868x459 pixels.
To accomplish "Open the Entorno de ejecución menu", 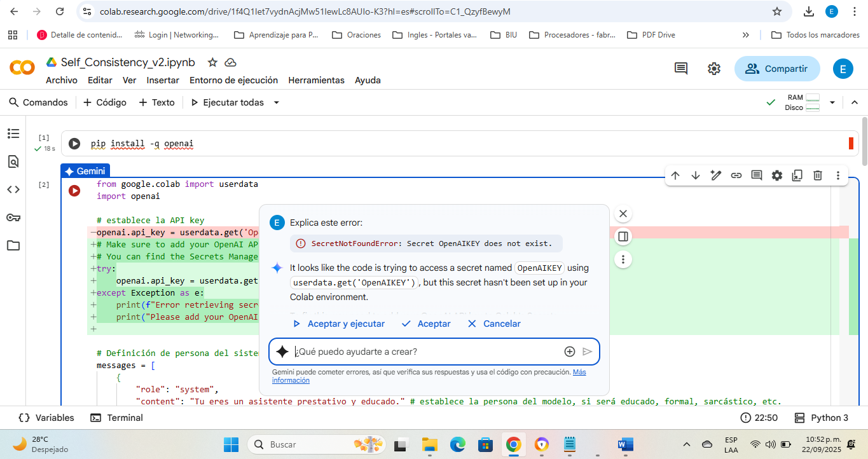I will (234, 80).
